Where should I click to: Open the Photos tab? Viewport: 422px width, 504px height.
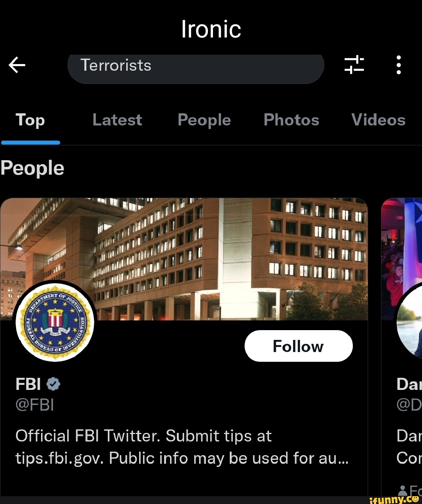click(291, 120)
